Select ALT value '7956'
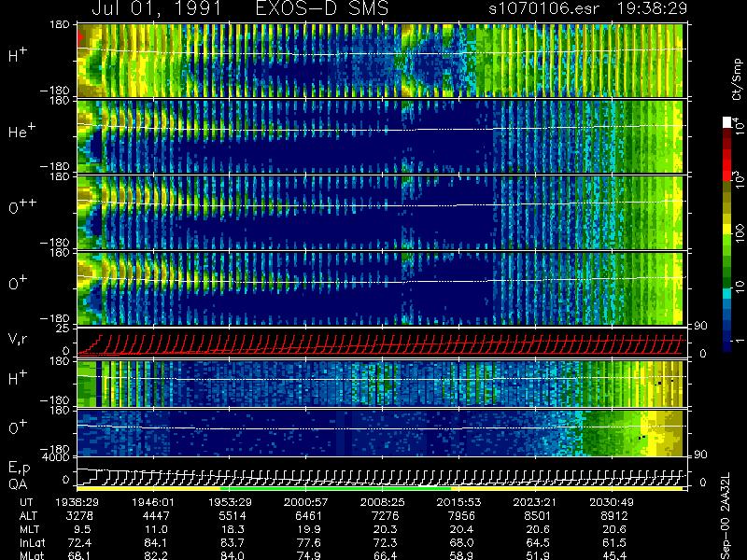Image resolution: width=747 pixels, height=560 pixels. pyautogui.click(x=461, y=516)
